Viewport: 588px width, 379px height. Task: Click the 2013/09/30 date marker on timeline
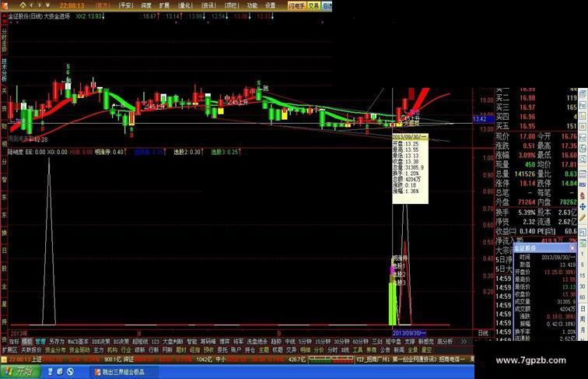pos(409,333)
